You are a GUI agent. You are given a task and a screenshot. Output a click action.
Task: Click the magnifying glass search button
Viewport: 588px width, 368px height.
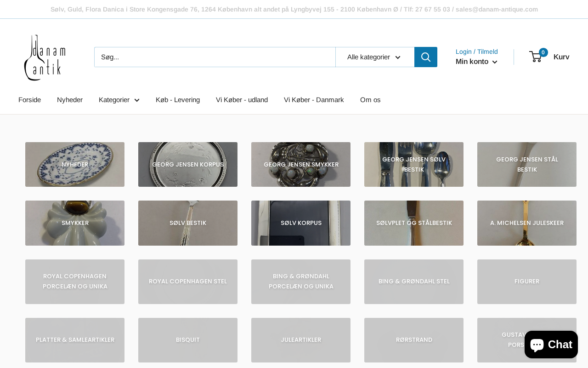pyautogui.click(x=425, y=57)
